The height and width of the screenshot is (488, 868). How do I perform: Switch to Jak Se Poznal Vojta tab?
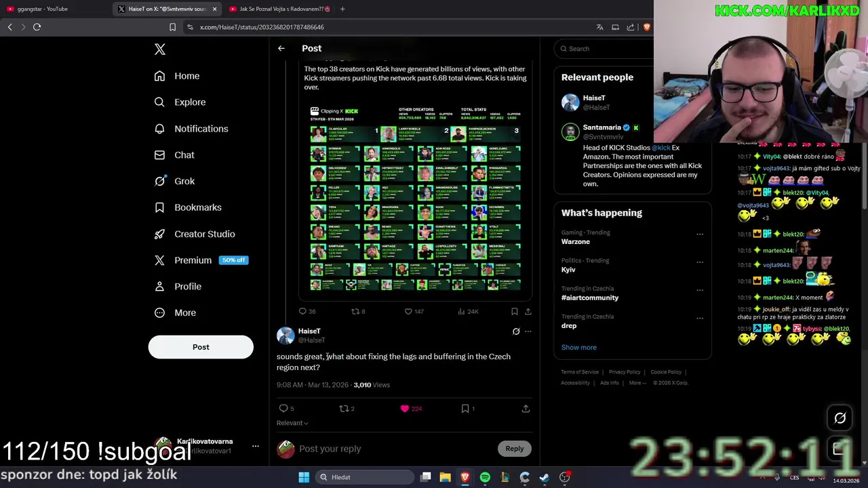point(279,9)
